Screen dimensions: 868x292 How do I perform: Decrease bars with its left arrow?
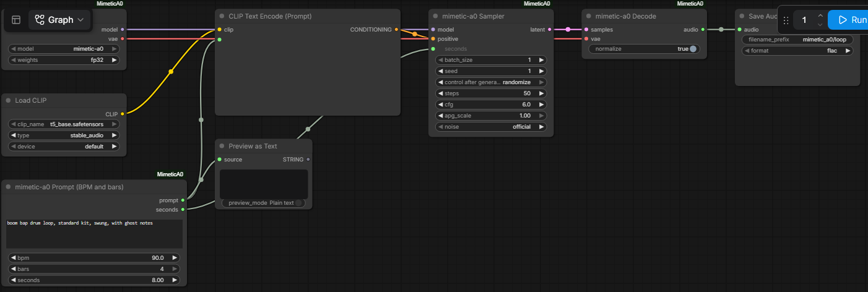click(x=14, y=269)
